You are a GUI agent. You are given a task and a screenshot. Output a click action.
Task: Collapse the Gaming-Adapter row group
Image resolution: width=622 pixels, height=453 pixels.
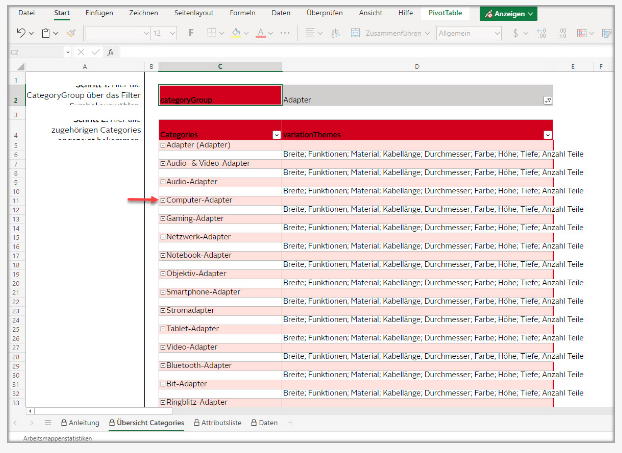(x=163, y=219)
